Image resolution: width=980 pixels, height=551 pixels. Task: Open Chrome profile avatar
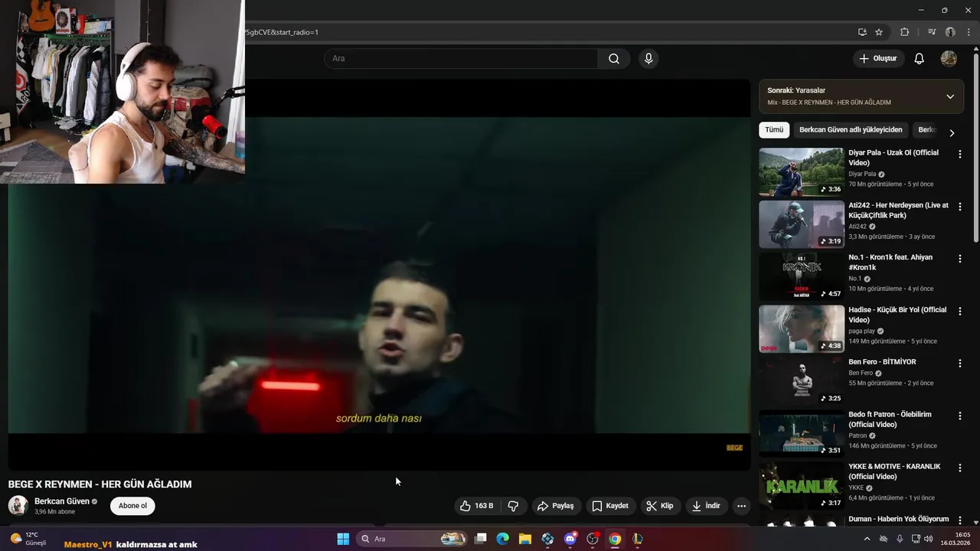(x=950, y=32)
